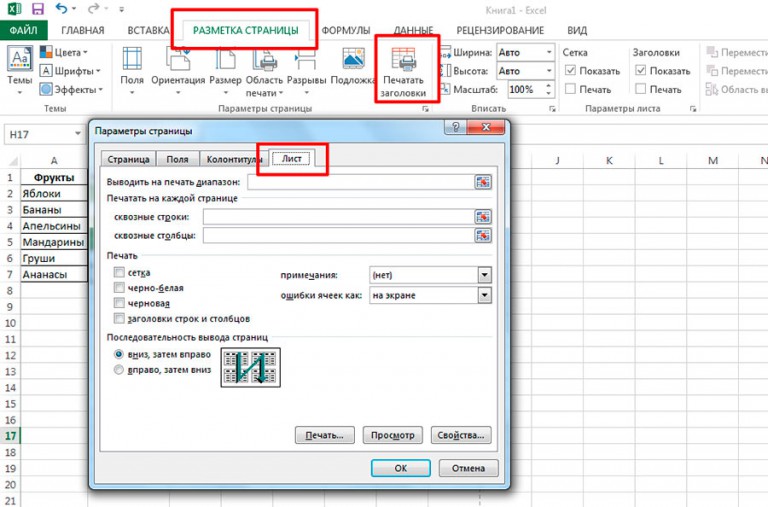Enable the черно-белая checkbox

(x=119, y=288)
